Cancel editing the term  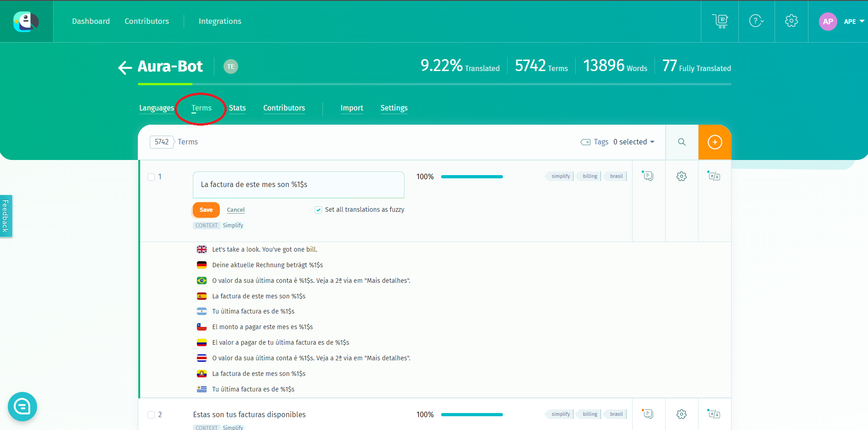coord(236,210)
